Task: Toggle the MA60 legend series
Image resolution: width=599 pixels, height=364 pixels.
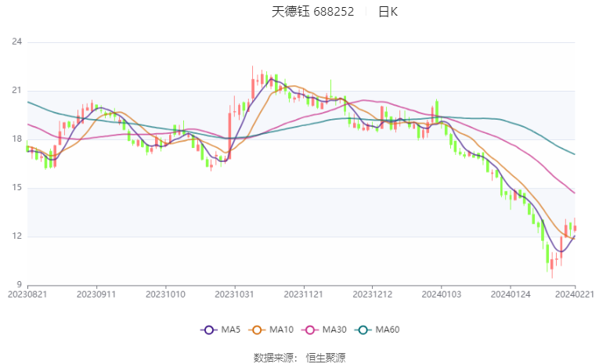Action: coord(377,330)
